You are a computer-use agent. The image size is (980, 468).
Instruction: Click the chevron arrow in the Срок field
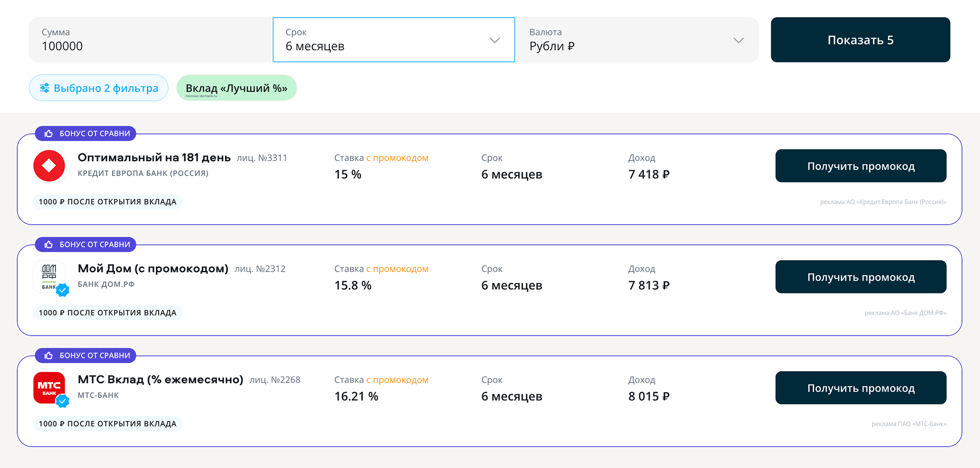pos(495,40)
